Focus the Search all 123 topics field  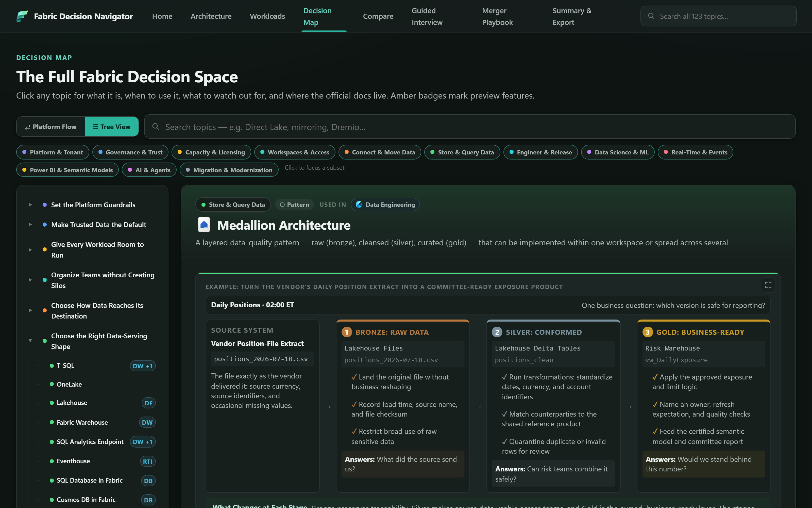pos(718,16)
